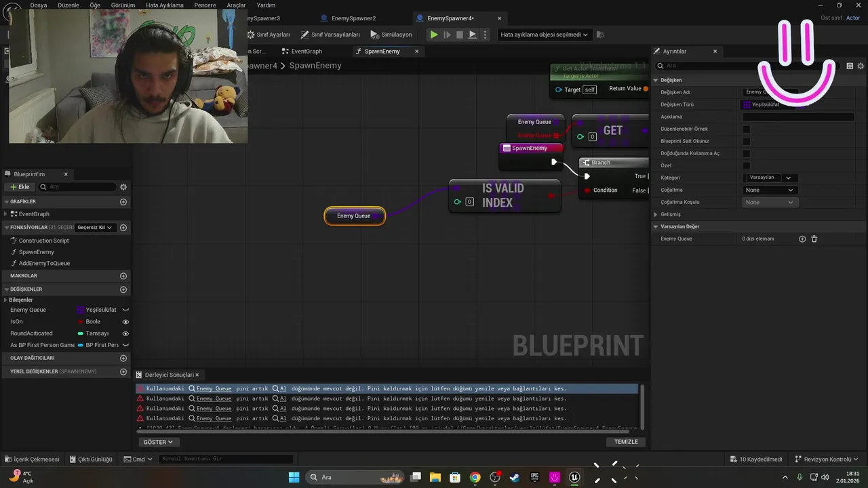Screen dimensions: 868x488
Task: Open the play options three-dot menu
Action: pos(485,35)
